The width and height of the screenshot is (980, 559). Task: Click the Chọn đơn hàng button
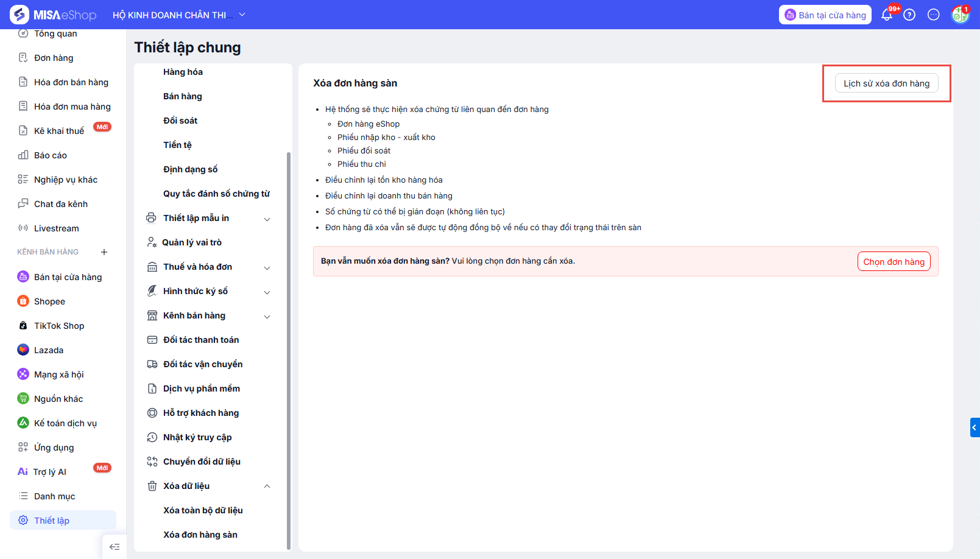[x=894, y=261]
